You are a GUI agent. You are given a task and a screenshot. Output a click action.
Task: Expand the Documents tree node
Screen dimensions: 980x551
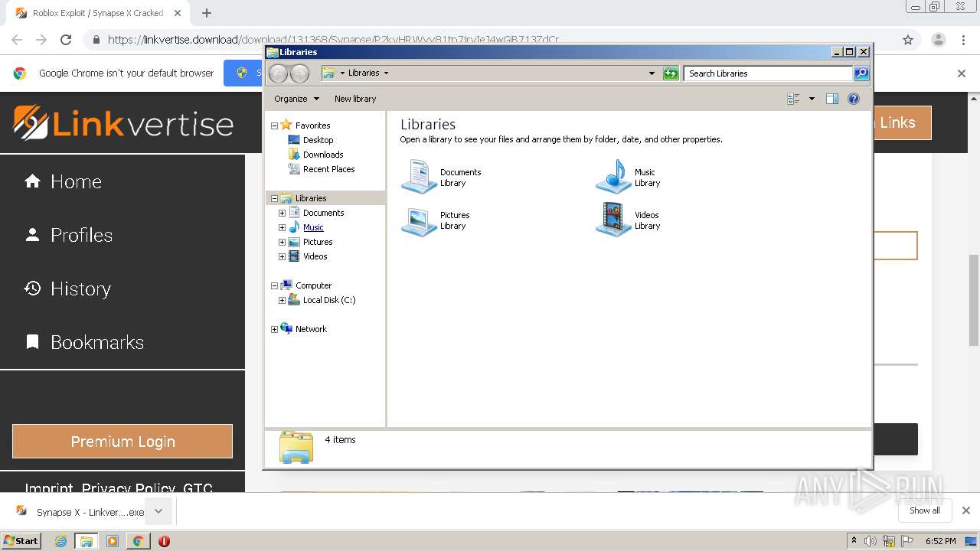point(282,213)
